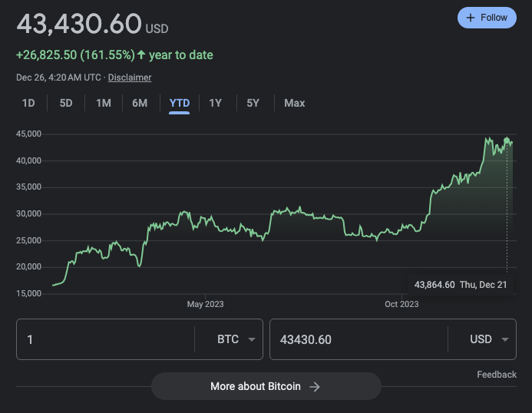
Task: Click the 35,000 y-axis label
Action: point(28,187)
